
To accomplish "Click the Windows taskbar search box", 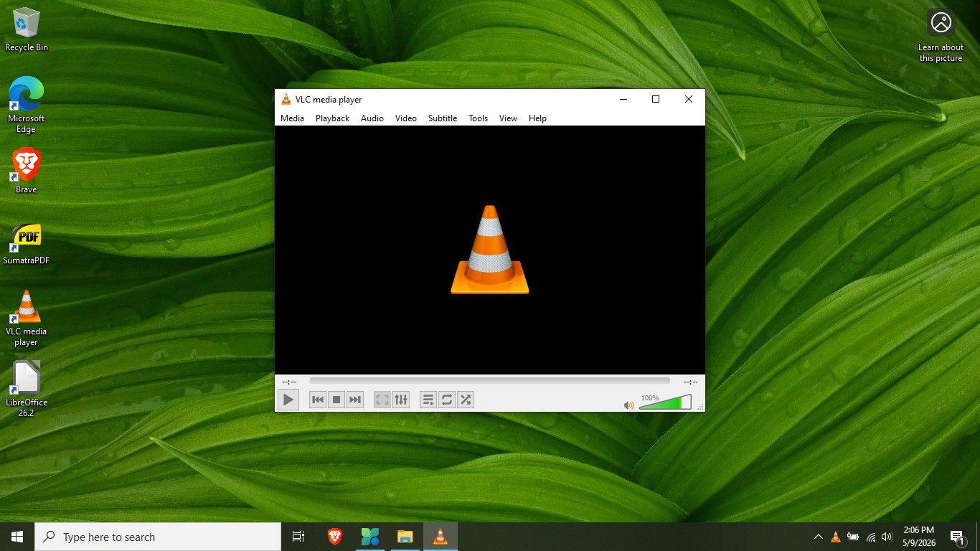I will tap(158, 537).
